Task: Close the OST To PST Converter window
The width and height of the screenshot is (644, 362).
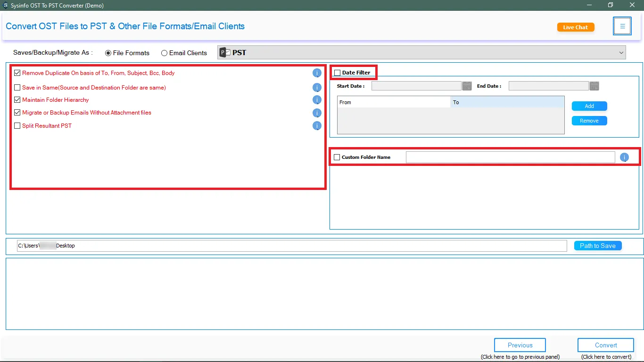Action: point(632,5)
